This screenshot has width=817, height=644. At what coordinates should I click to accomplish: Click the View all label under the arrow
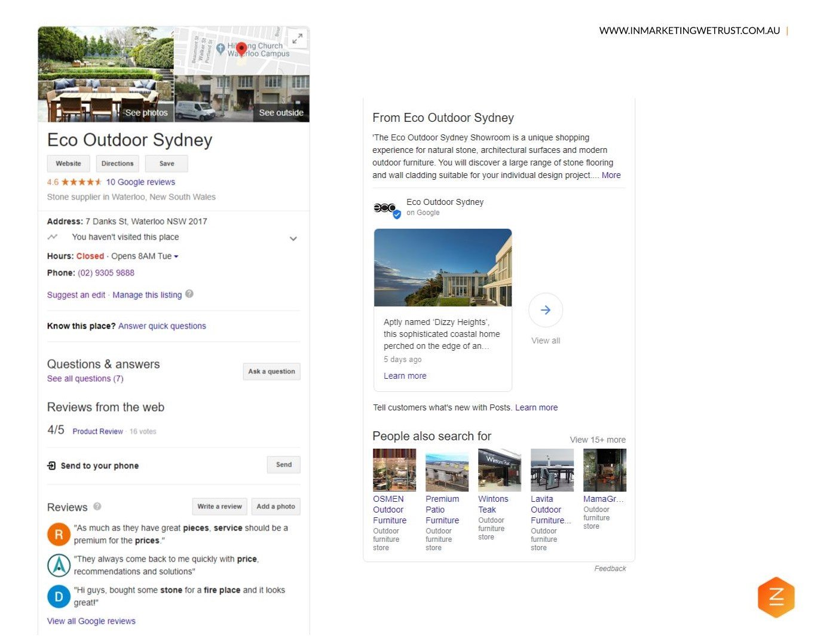[x=546, y=341]
